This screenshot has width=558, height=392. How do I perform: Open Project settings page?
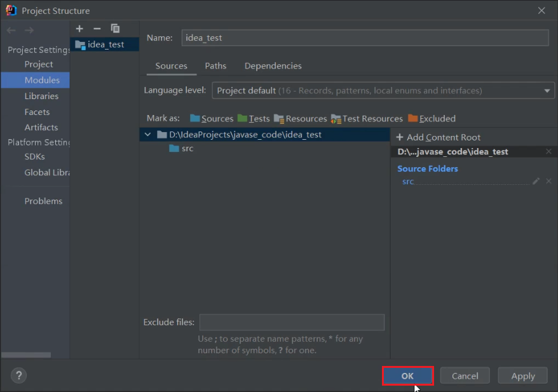coord(38,64)
